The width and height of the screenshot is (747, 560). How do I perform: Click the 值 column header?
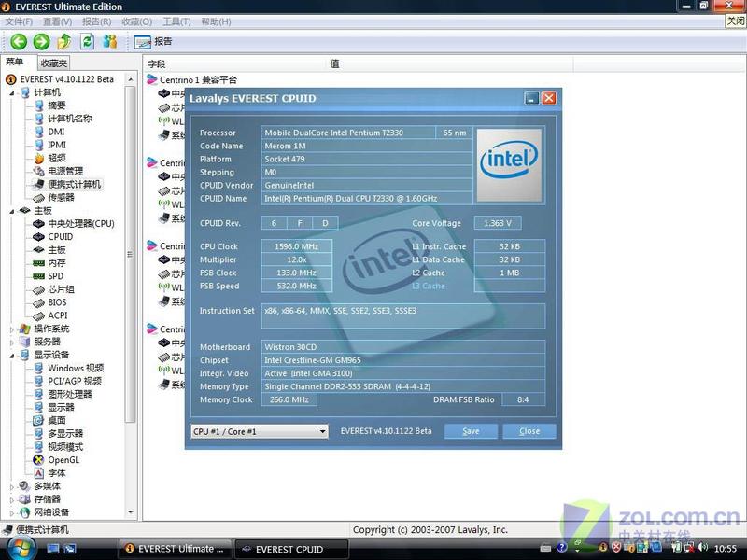click(x=335, y=63)
